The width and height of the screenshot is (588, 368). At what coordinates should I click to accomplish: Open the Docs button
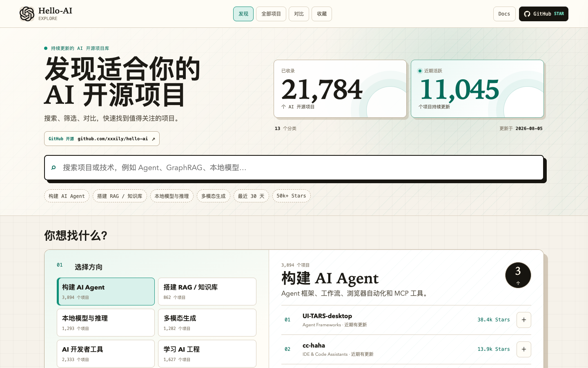click(504, 14)
